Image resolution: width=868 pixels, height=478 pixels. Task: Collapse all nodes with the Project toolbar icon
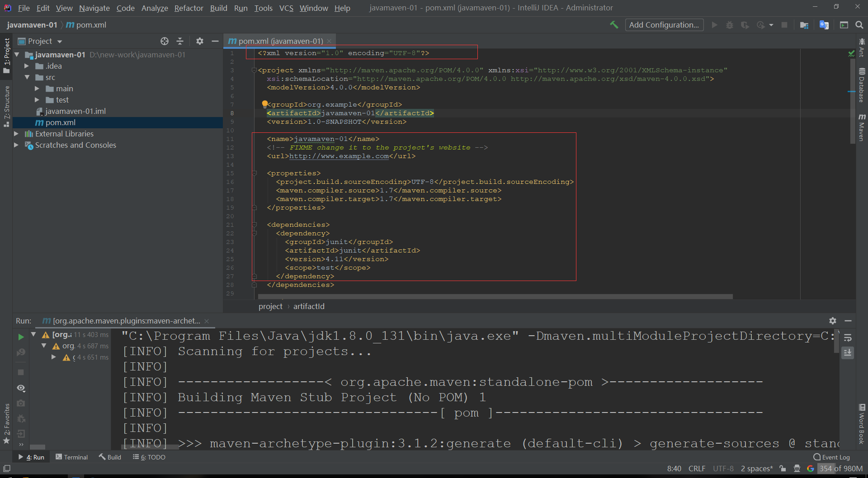click(180, 41)
